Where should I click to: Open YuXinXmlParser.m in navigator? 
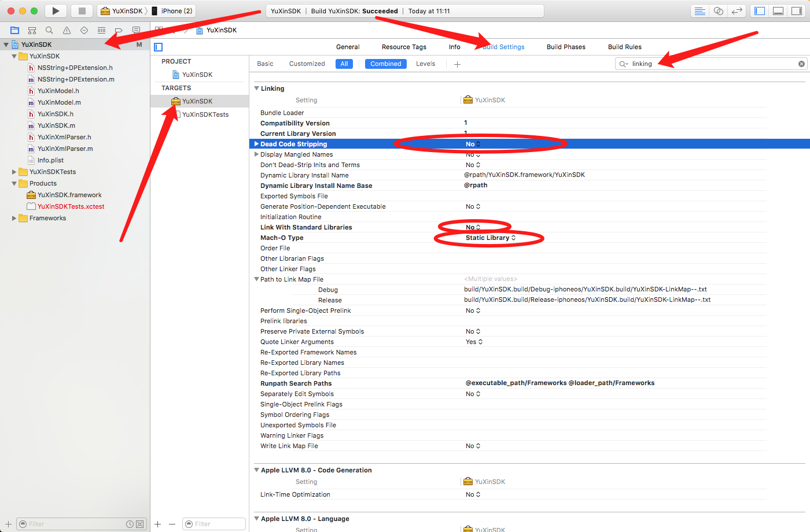click(x=65, y=149)
